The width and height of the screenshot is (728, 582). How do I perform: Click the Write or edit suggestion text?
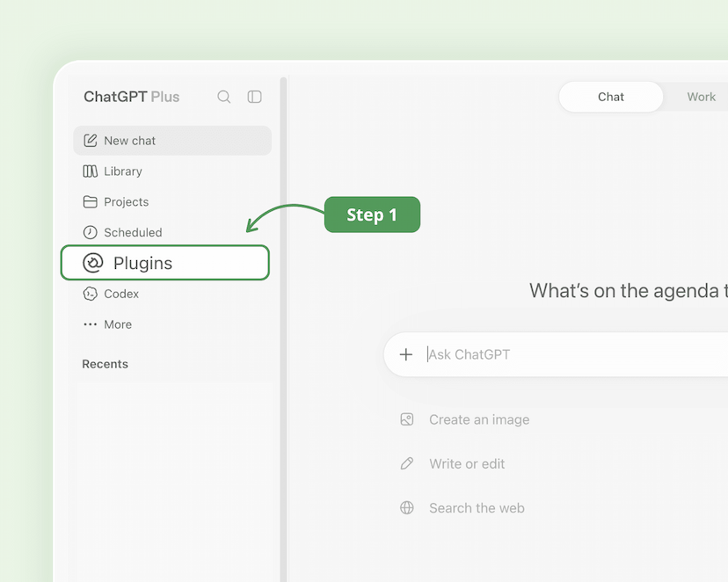click(467, 463)
